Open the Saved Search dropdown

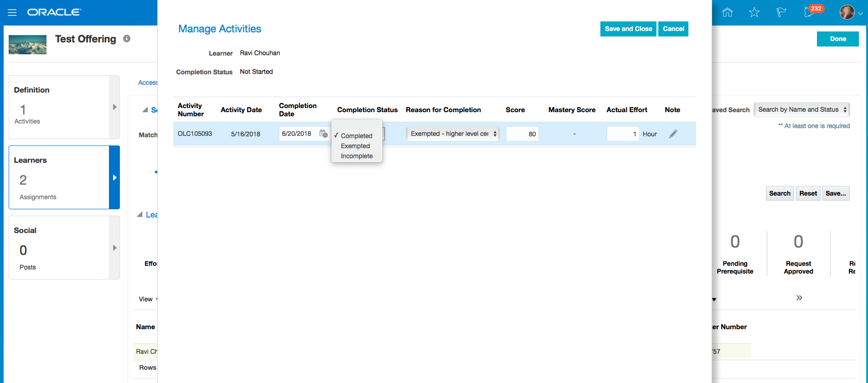802,109
